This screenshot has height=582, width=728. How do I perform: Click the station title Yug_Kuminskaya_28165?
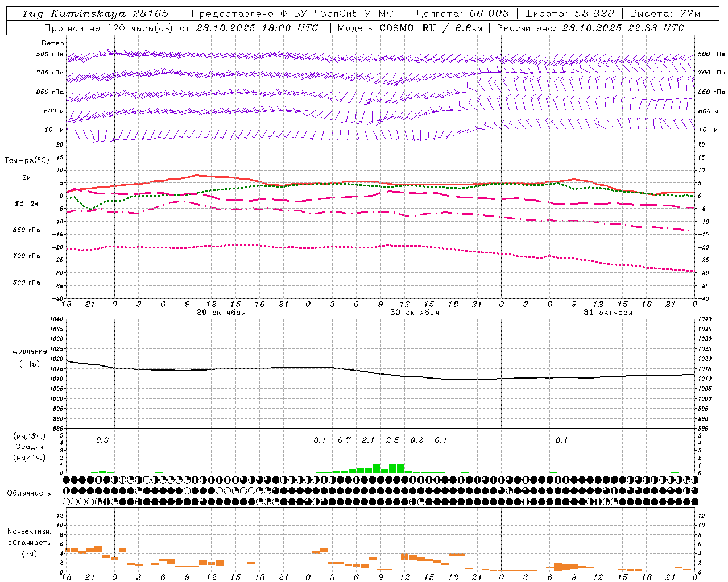click(96, 14)
